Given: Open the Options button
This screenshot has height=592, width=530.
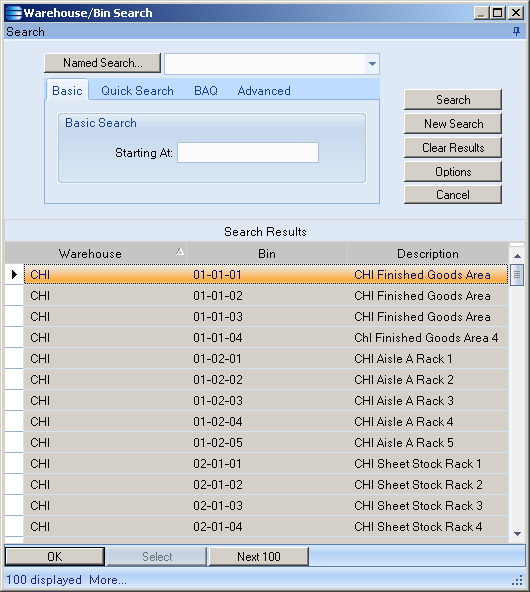Looking at the screenshot, I should 453,172.
